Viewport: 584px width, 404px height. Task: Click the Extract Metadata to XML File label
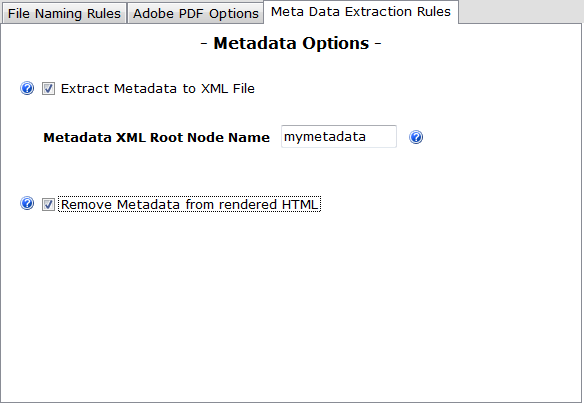[158, 89]
